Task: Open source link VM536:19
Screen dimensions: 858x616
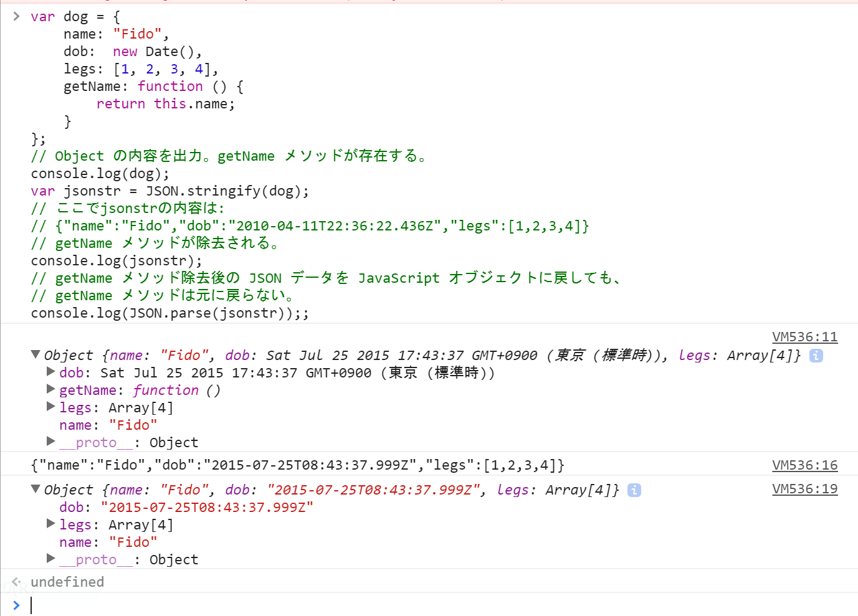Action: point(804,489)
